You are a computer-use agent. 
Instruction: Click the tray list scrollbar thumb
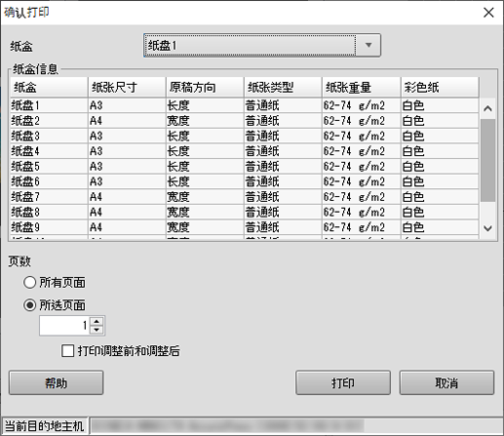click(487, 160)
